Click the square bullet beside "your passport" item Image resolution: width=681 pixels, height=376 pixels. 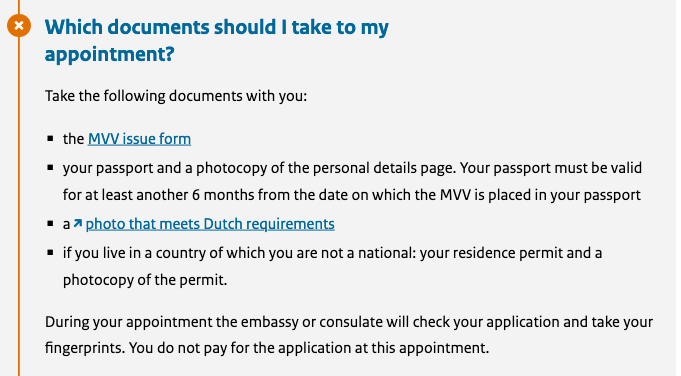point(50,168)
